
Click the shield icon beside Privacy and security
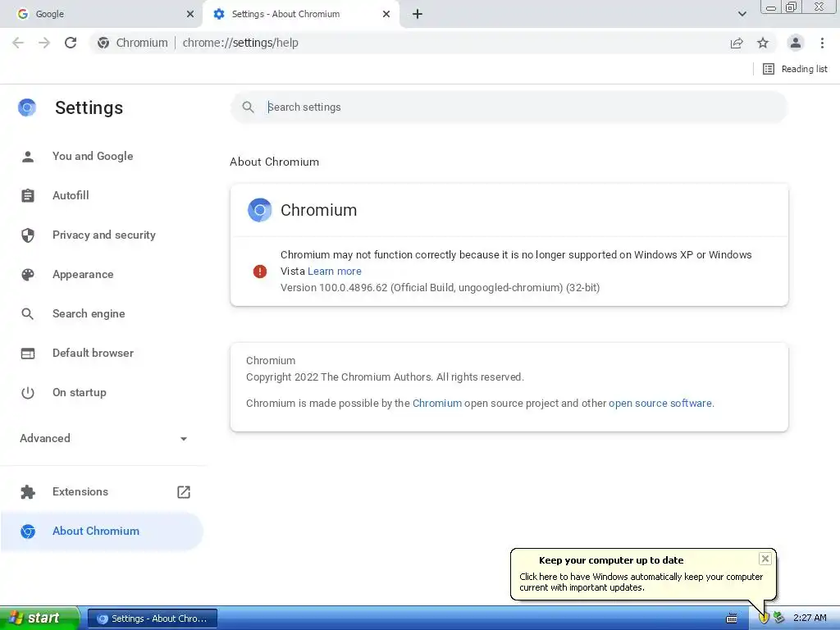coord(28,235)
